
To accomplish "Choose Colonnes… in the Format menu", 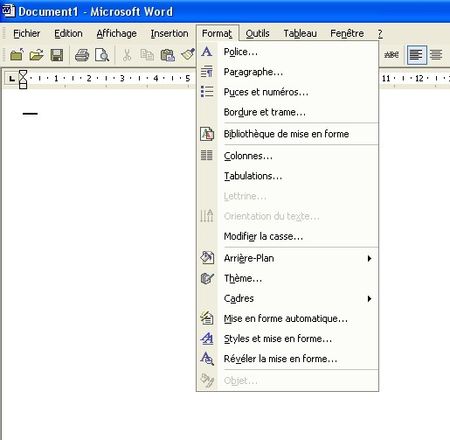I will (288, 156).
